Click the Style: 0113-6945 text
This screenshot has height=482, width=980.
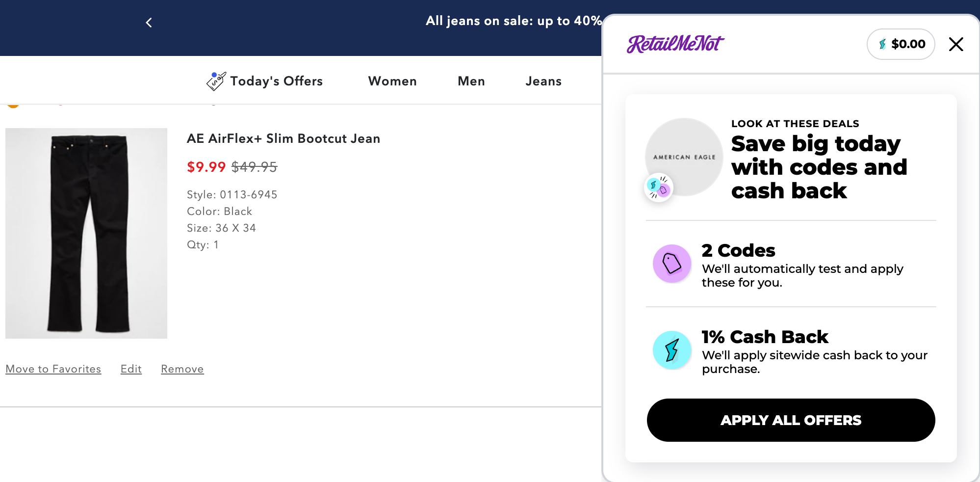(232, 194)
